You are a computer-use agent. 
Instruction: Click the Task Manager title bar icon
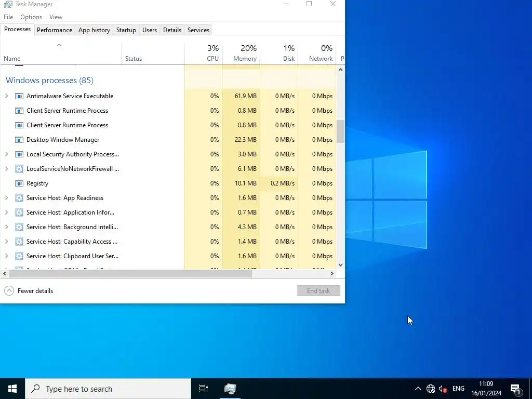coord(8,4)
